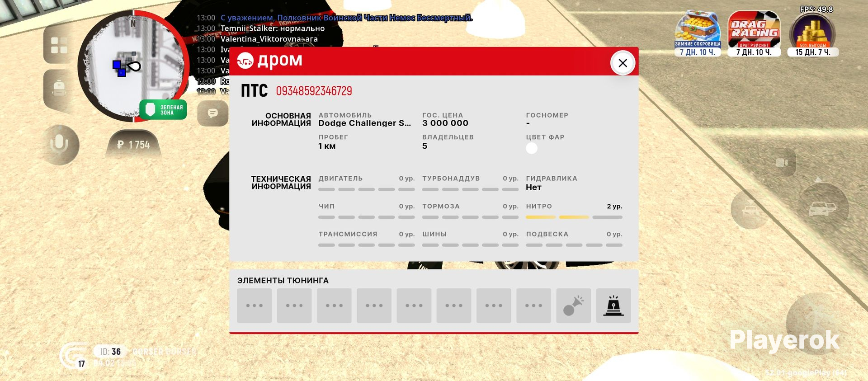Click the Подвеска 0 ур. level label
868x381 pixels.
(614, 234)
